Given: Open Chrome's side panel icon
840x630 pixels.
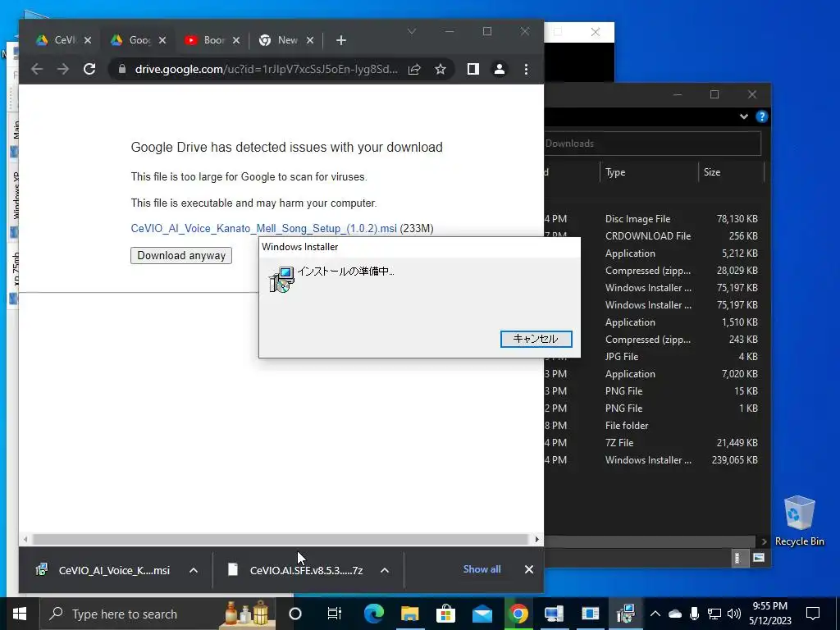Looking at the screenshot, I should (473, 69).
